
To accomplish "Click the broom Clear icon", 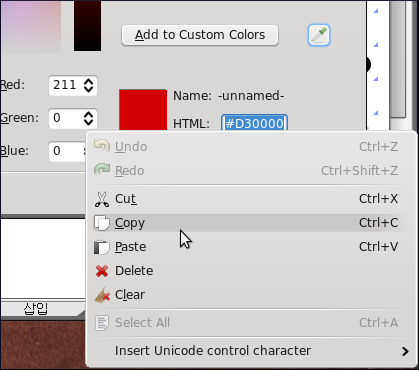I will coord(102,295).
